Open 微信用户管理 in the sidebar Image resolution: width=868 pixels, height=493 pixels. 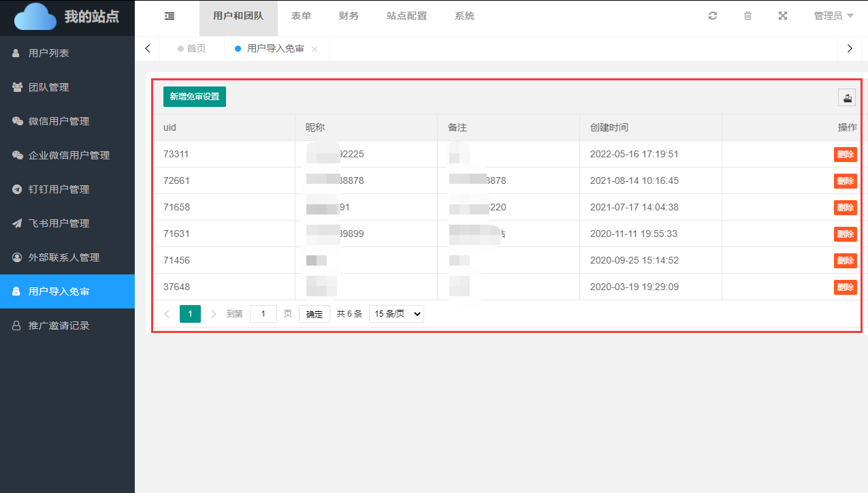(x=59, y=121)
